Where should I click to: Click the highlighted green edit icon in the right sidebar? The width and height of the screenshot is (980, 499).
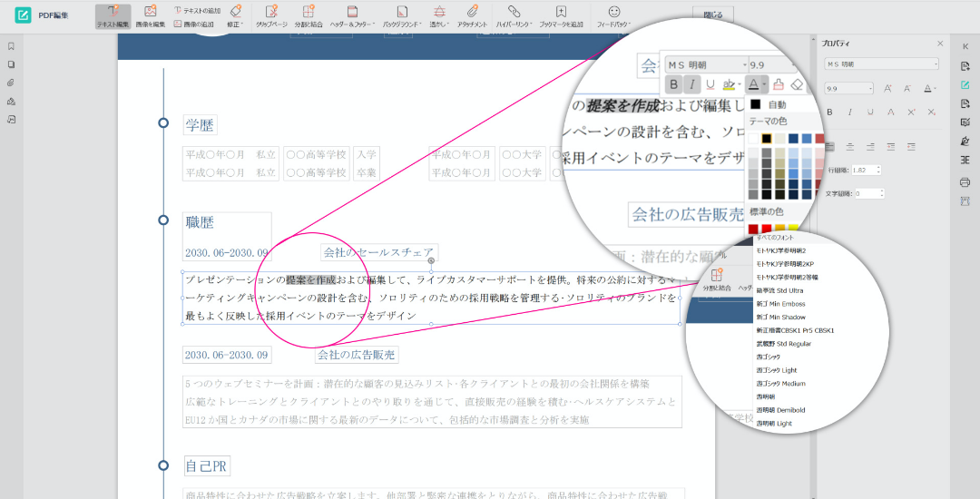click(965, 85)
